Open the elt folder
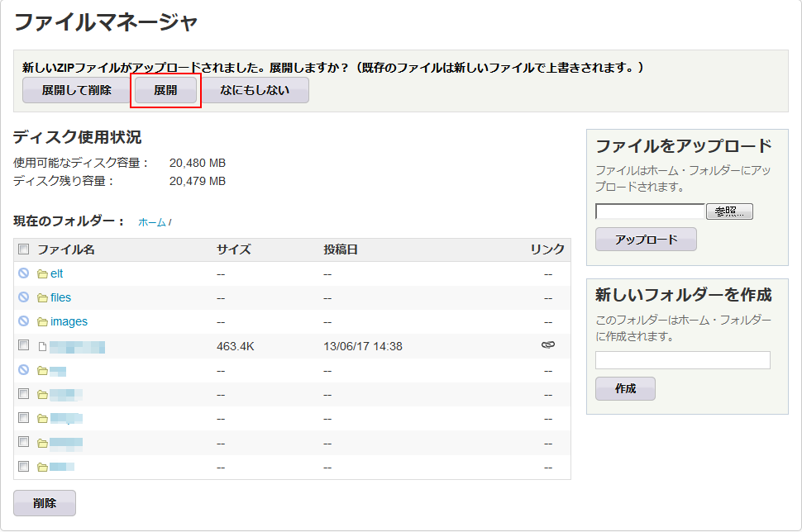 tap(56, 274)
